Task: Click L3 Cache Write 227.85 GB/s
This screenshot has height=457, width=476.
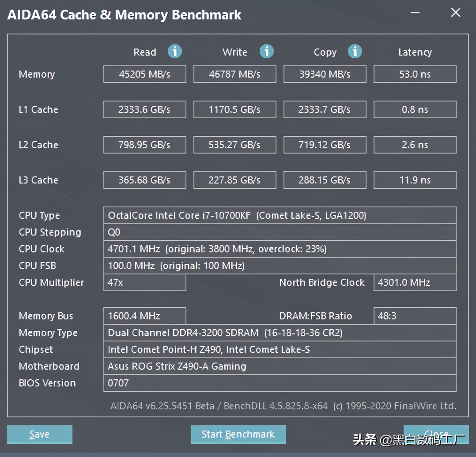Action: pyautogui.click(x=235, y=180)
